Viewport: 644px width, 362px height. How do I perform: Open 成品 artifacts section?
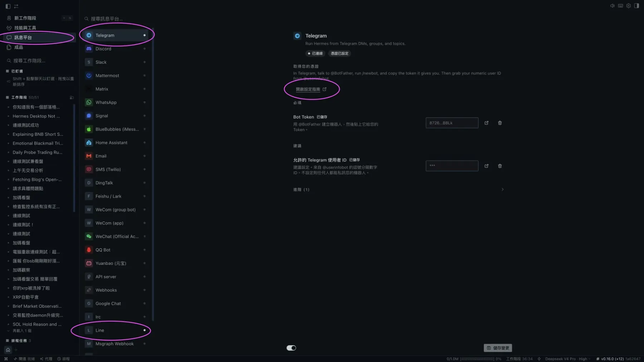click(39, 47)
